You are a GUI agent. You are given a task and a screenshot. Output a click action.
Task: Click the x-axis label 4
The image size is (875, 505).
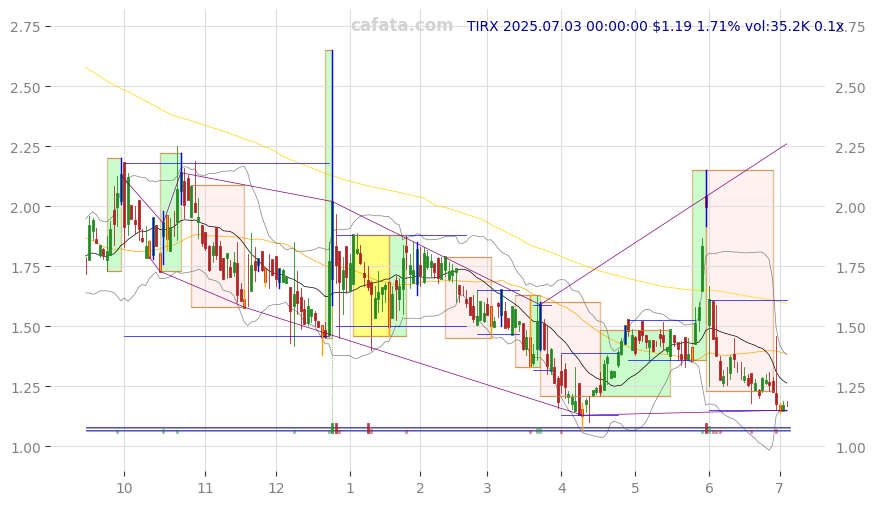tap(561, 488)
